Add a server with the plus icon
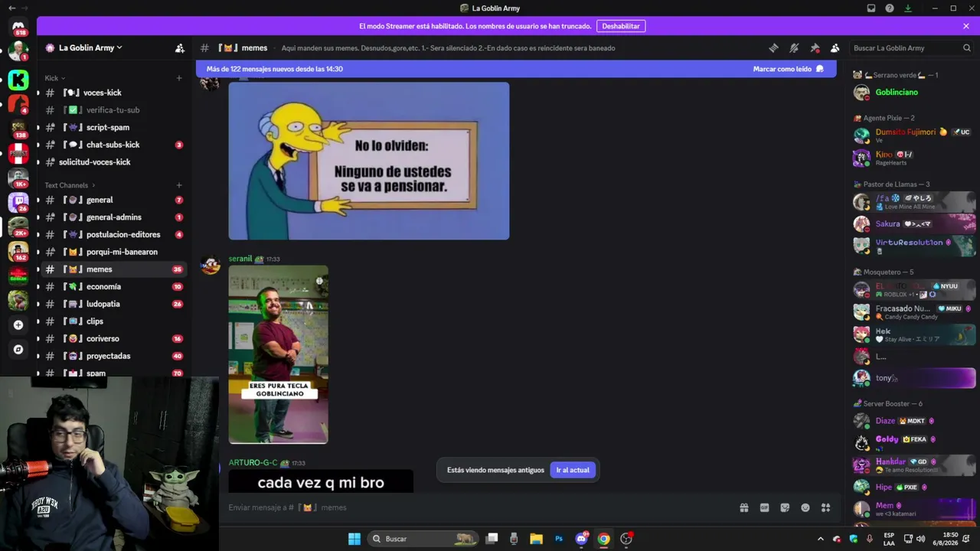Viewport: 980px width, 551px height. click(18, 324)
